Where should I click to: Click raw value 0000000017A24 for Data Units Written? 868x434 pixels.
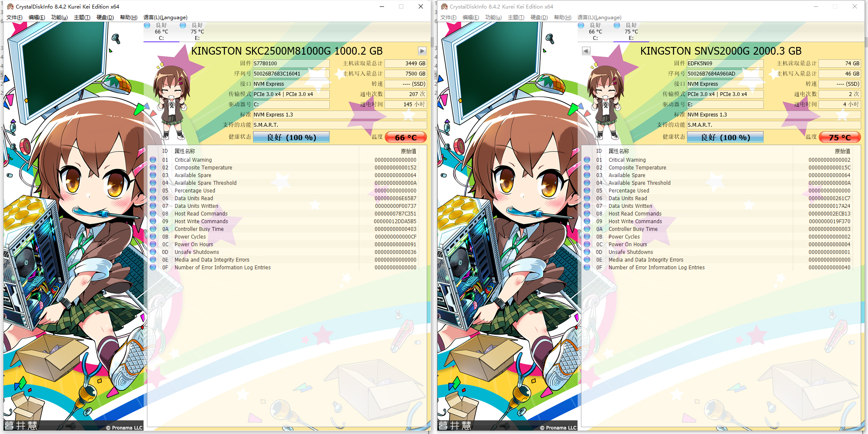(x=830, y=206)
